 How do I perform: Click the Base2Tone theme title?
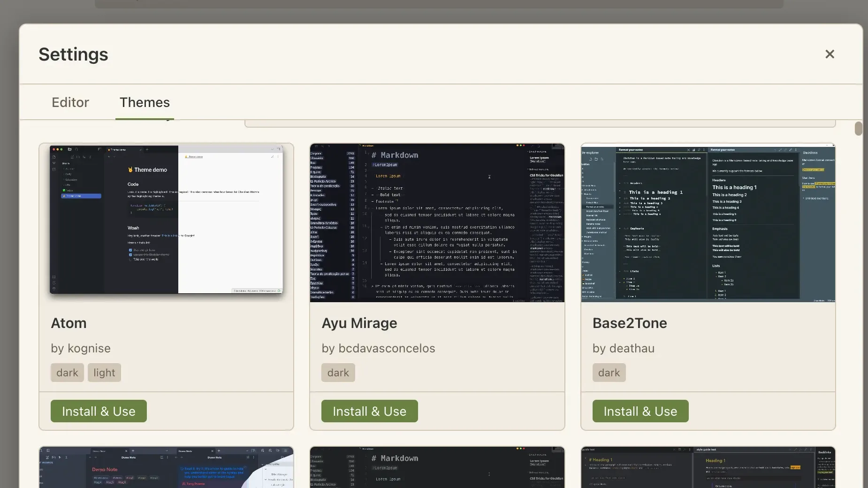coord(630,323)
